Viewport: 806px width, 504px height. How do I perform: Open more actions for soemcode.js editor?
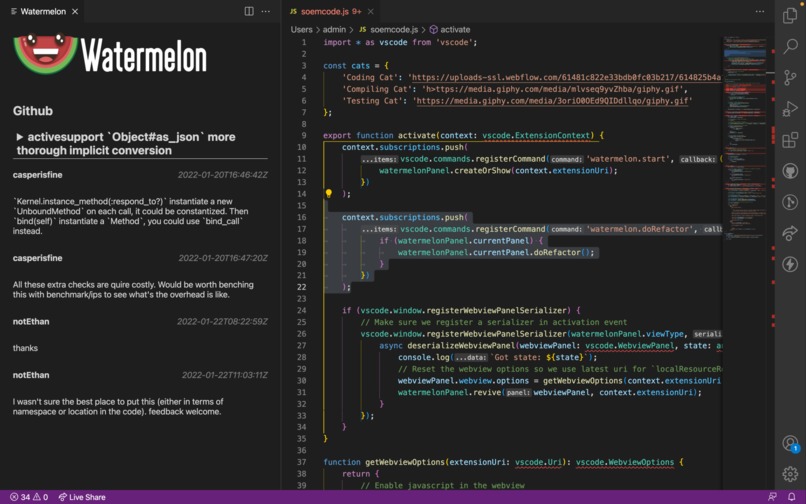click(x=760, y=11)
